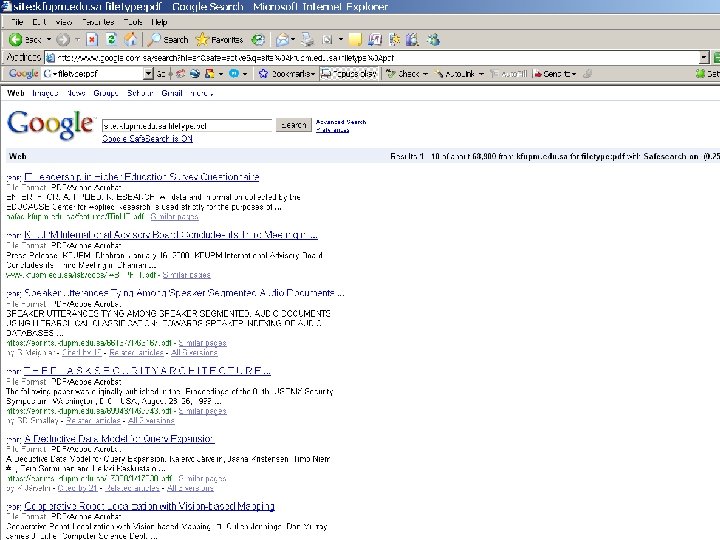Viewport: 720px width, 540px height.
Task: Click the Messenger people icon
Action: click(x=433, y=40)
